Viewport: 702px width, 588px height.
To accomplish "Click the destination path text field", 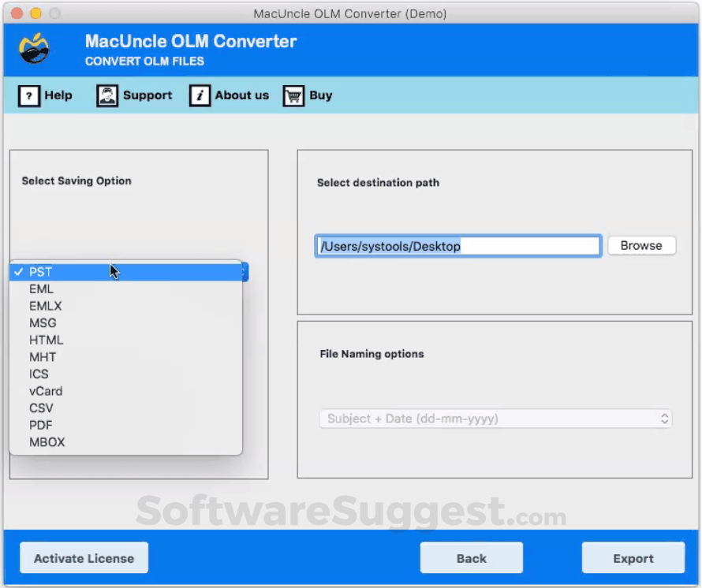I will coord(458,246).
